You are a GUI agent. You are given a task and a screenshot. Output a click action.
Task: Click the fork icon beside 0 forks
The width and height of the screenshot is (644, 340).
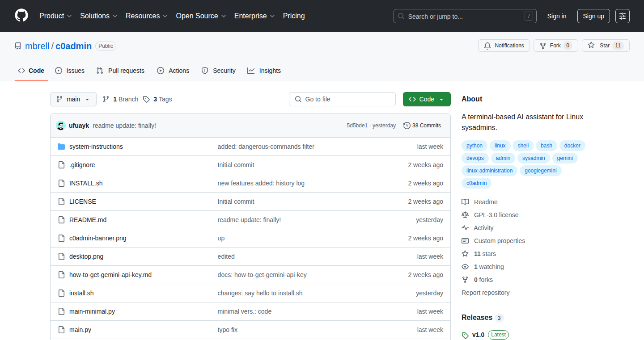[465, 280]
